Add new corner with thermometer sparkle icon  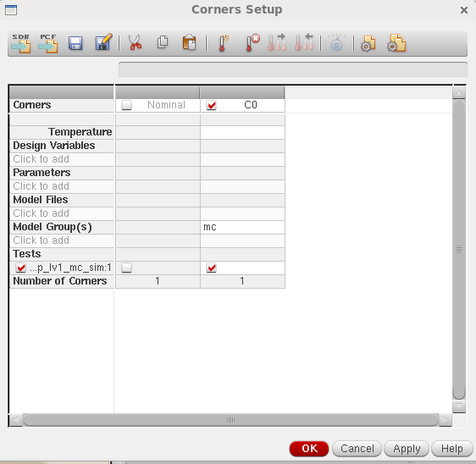(x=224, y=43)
